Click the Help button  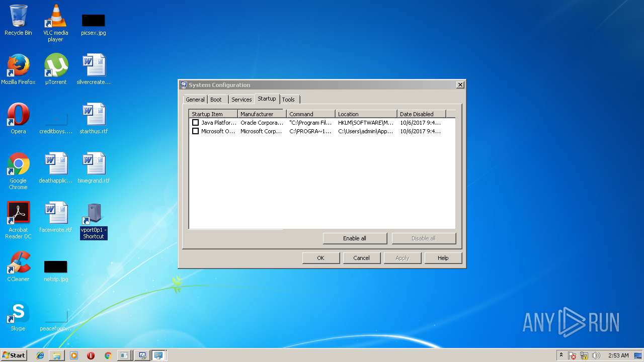click(443, 258)
